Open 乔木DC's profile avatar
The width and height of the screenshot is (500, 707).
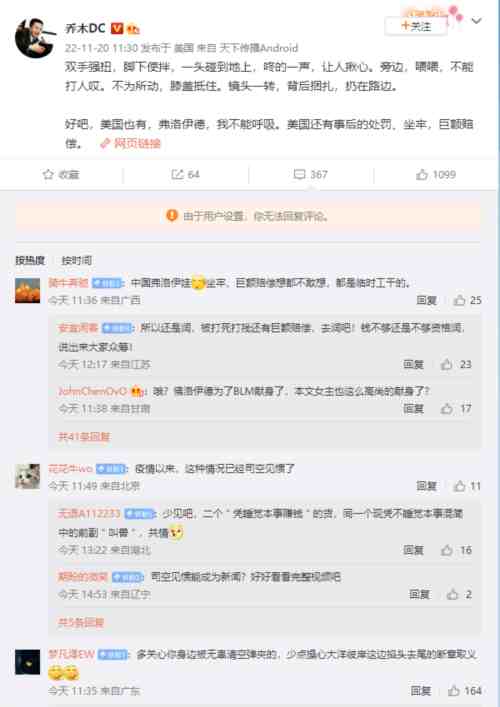(35, 38)
